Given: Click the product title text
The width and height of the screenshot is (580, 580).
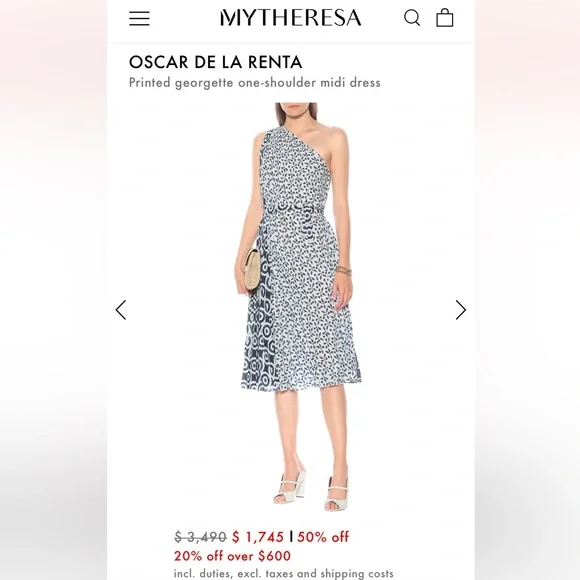Looking at the screenshot, I should pos(254,82).
